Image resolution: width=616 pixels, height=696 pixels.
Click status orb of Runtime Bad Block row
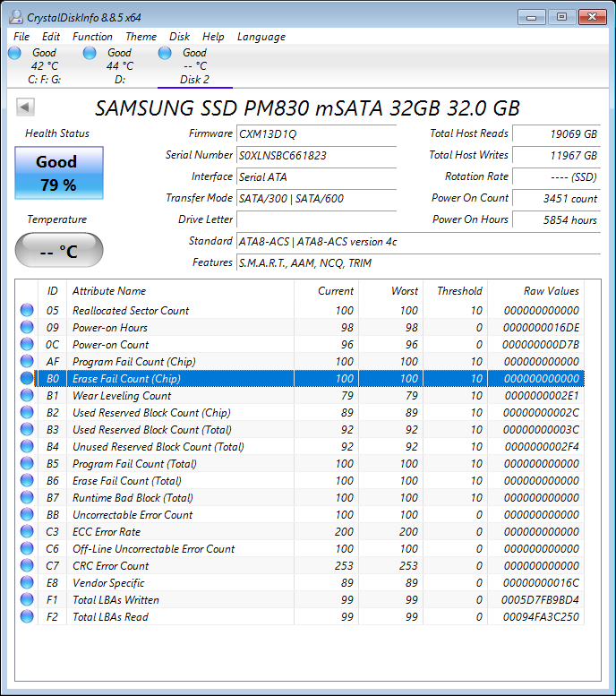pos(27,497)
